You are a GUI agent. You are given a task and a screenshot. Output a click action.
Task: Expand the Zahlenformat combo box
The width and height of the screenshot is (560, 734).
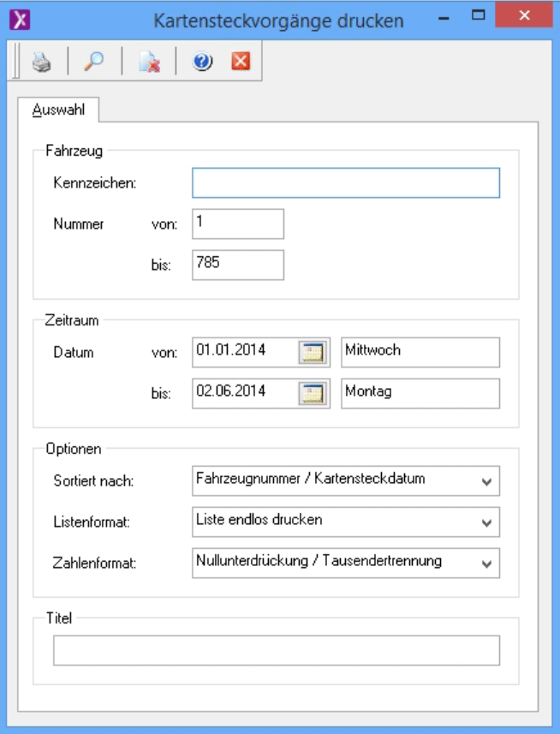pos(486,564)
